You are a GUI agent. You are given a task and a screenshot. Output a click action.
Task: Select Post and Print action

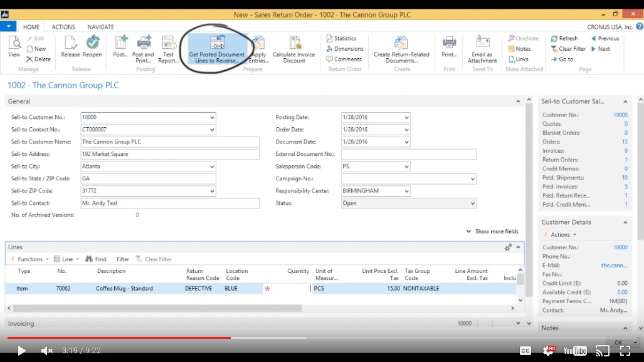[x=143, y=49]
